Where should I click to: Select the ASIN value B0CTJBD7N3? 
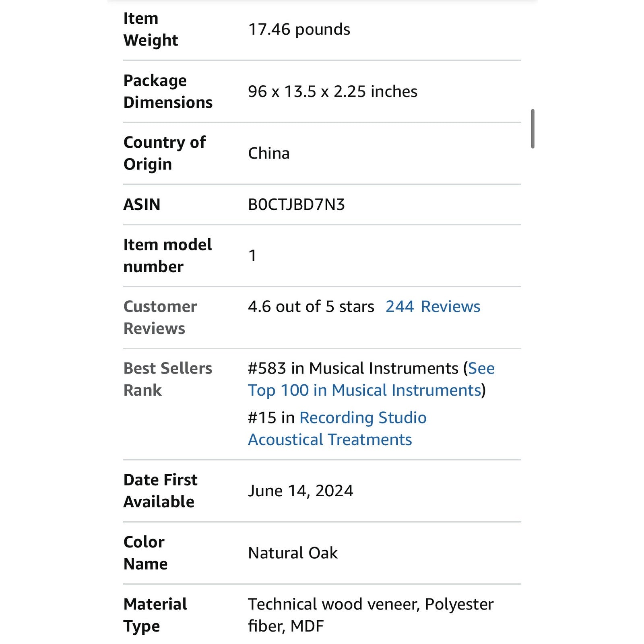(x=296, y=204)
